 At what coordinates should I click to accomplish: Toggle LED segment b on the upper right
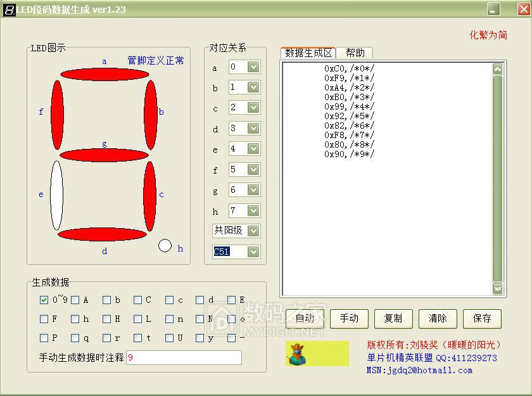pos(151,114)
